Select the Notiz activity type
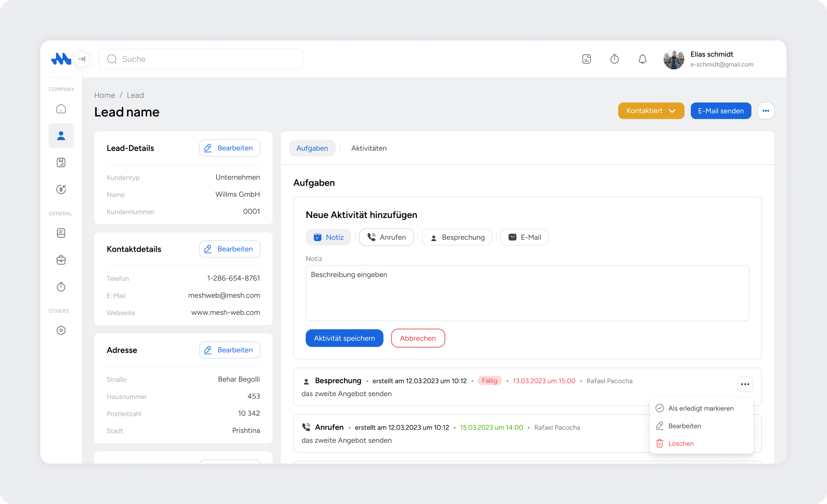Screen dimensions: 827x504 click(328, 237)
